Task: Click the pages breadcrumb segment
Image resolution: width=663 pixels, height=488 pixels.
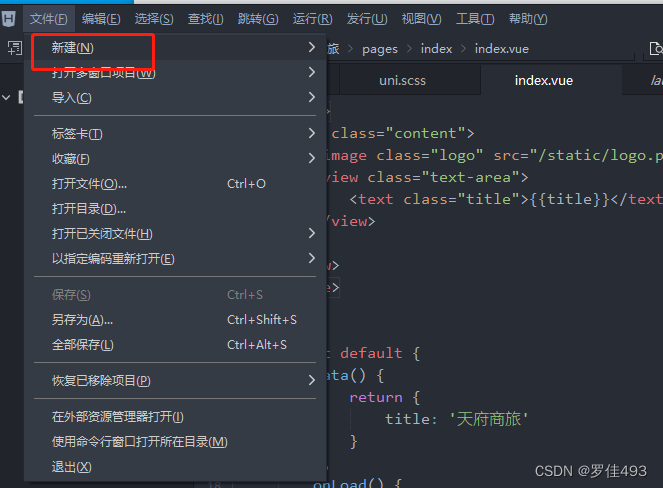Action: (x=380, y=48)
